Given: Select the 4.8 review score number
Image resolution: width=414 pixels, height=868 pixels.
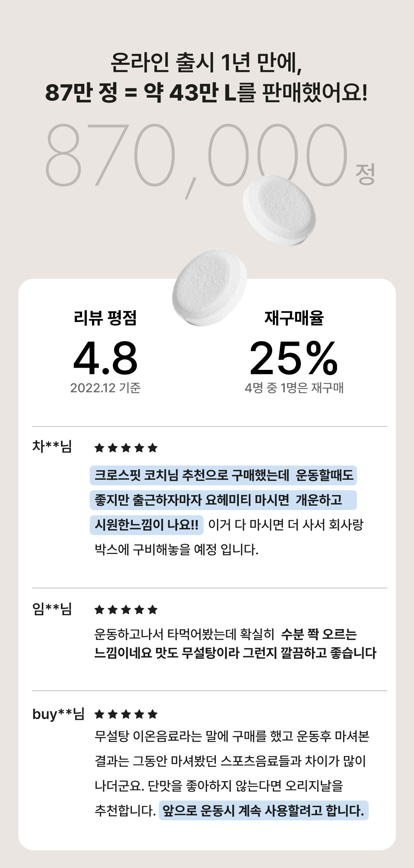Looking at the screenshot, I should coord(105,358).
